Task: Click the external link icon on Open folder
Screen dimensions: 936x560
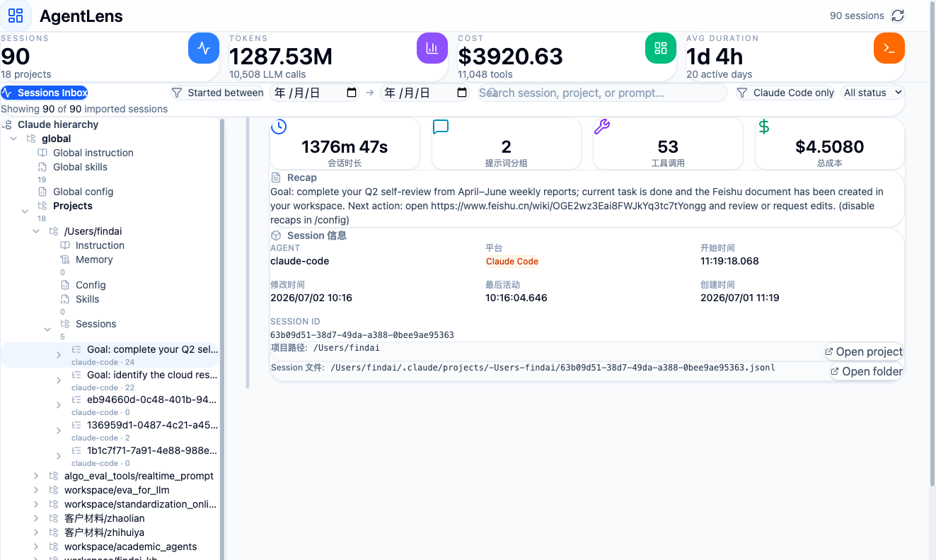Action: 835,371
